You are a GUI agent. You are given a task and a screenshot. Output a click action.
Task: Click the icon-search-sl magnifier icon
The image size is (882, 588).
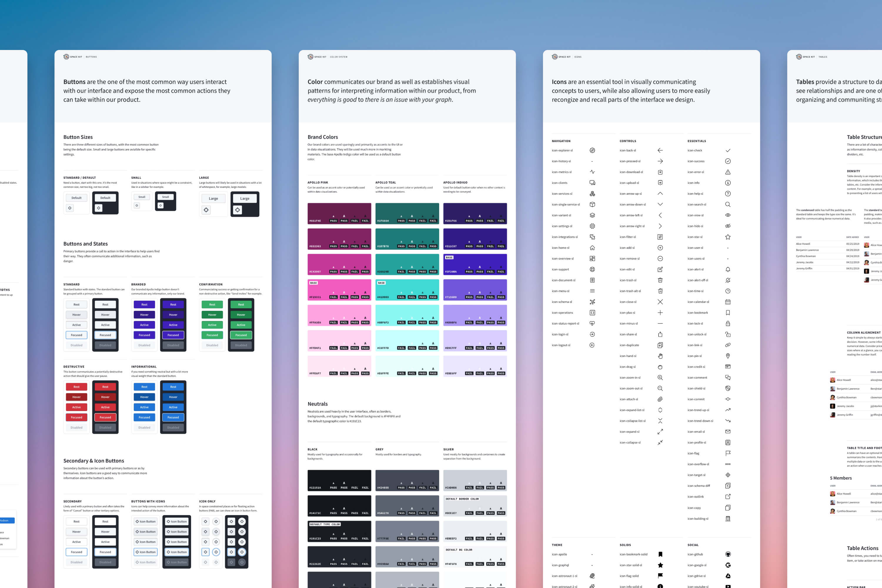pyautogui.click(x=727, y=204)
